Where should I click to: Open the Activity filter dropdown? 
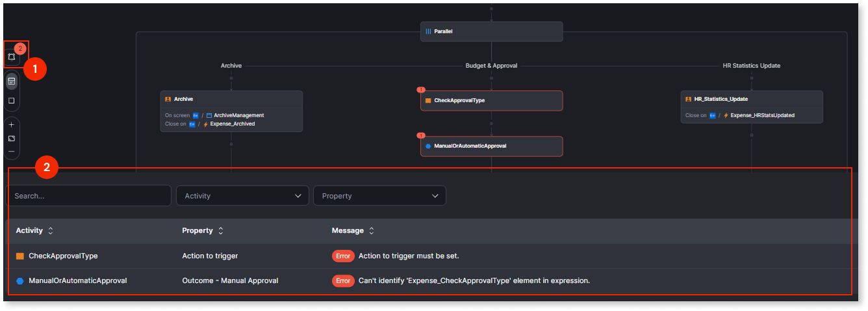click(x=242, y=196)
